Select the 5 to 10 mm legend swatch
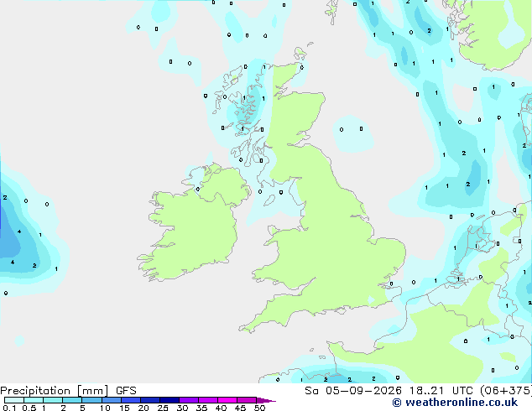This screenshot has height=411, width=532. tap(91, 400)
